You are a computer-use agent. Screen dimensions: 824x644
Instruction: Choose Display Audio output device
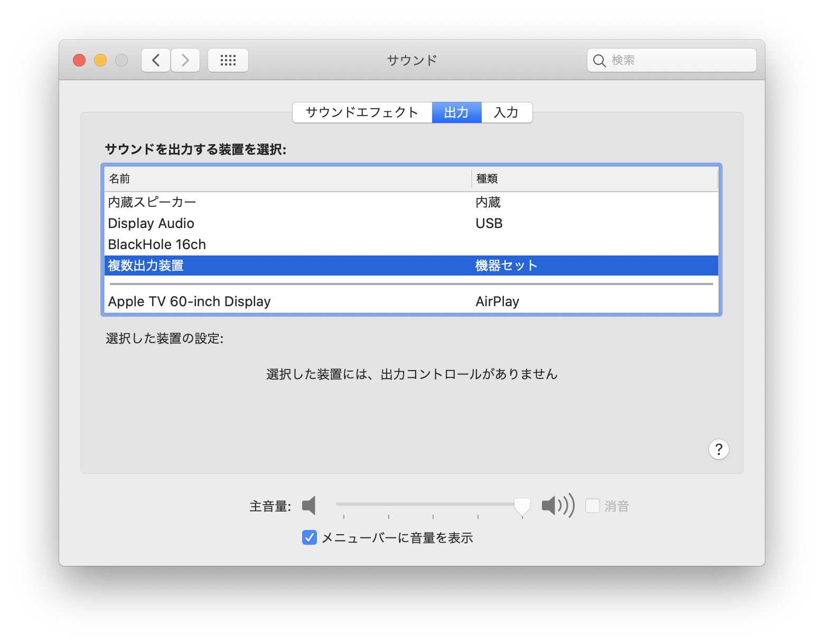tap(411, 223)
